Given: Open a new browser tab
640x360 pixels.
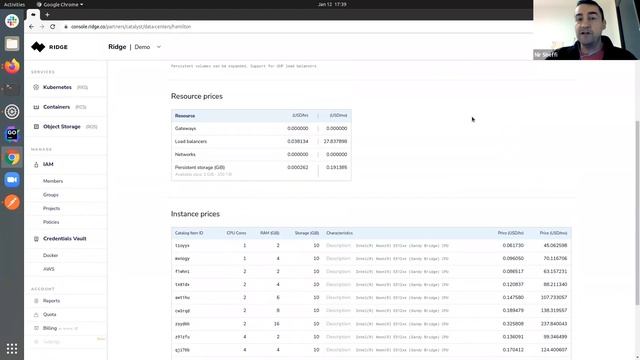Looking at the screenshot, I should coord(47,15).
